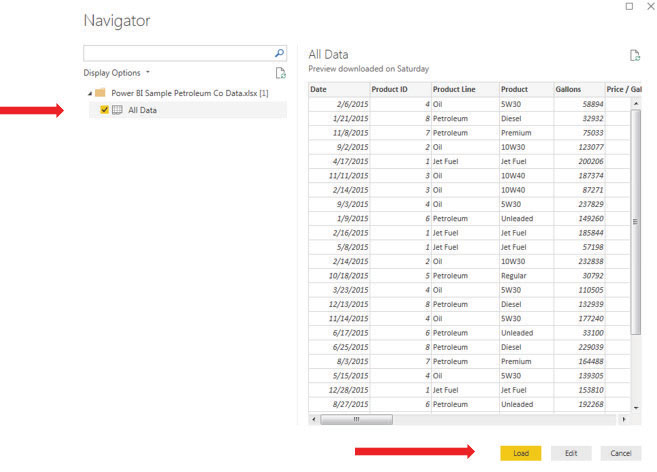Click the horizontal scrollbar left arrow

pyautogui.click(x=313, y=419)
